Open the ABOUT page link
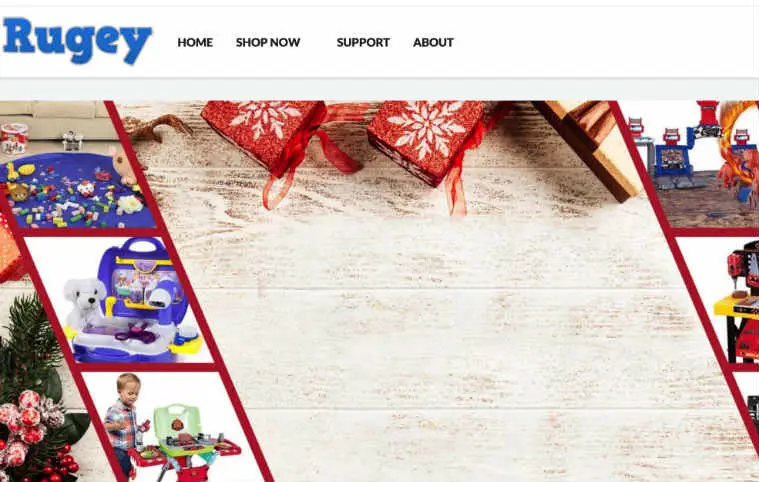Viewport: 759px width, 482px height. 433,43
